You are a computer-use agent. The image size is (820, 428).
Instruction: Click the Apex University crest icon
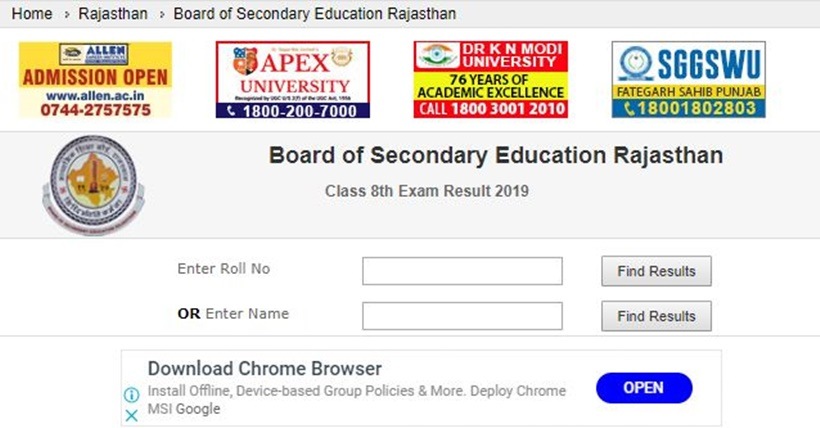click(x=246, y=62)
